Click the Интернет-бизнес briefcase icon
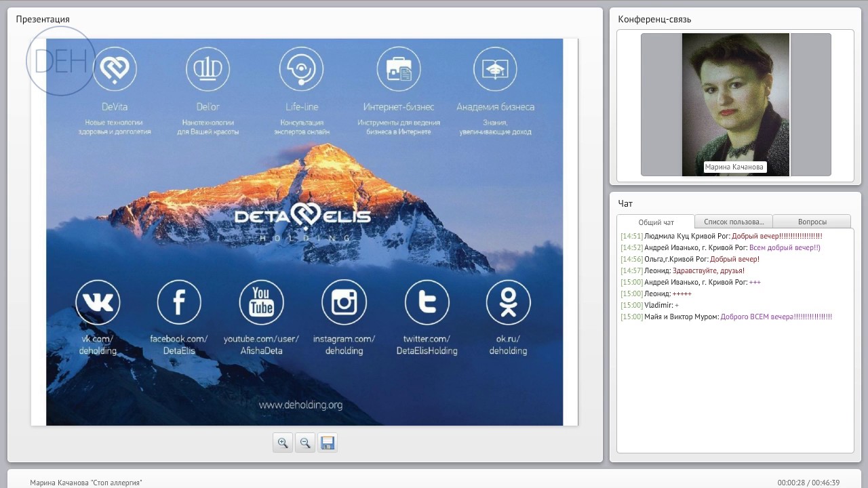The image size is (868, 488). click(x=399, y=68)
